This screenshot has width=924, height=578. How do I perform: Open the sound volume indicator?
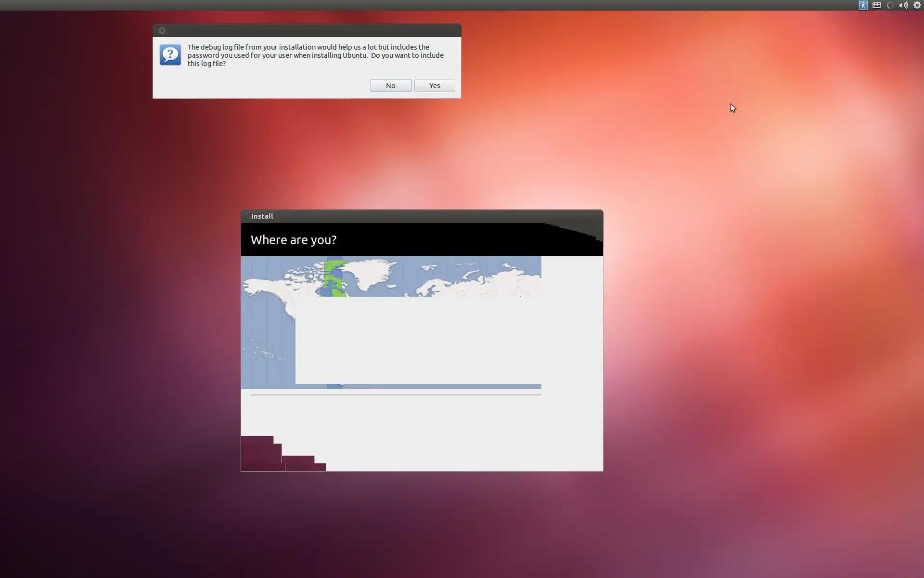pyautogui.click(x=903, y=5)
